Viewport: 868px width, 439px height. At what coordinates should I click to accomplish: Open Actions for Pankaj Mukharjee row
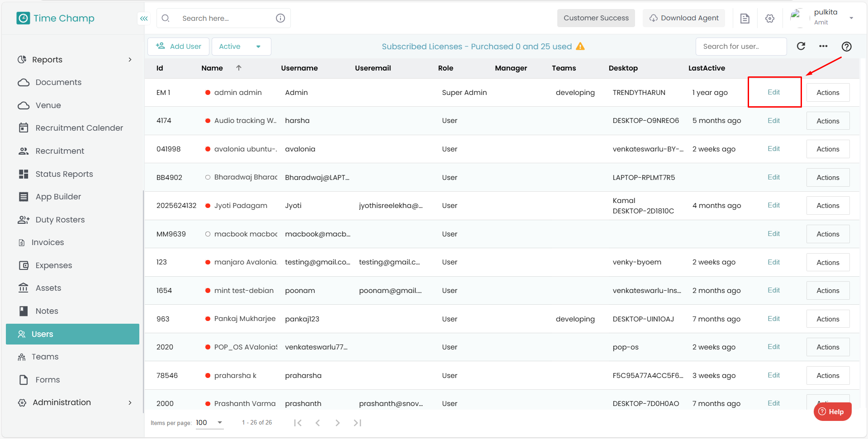tap(827, 319)
